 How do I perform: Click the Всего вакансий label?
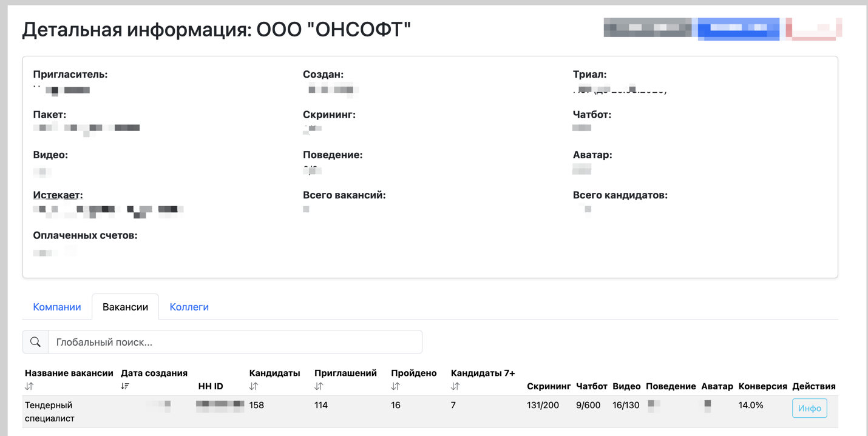[344, 195]
